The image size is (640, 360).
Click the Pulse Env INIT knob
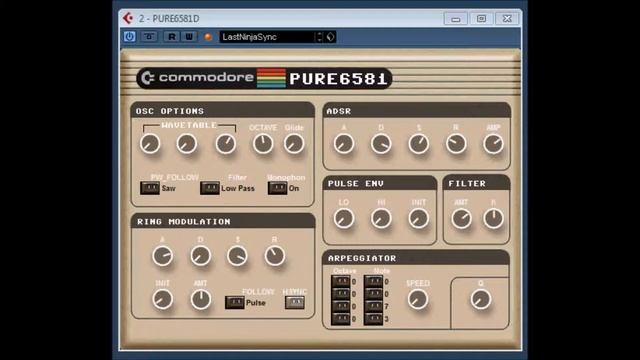(418, 218)
